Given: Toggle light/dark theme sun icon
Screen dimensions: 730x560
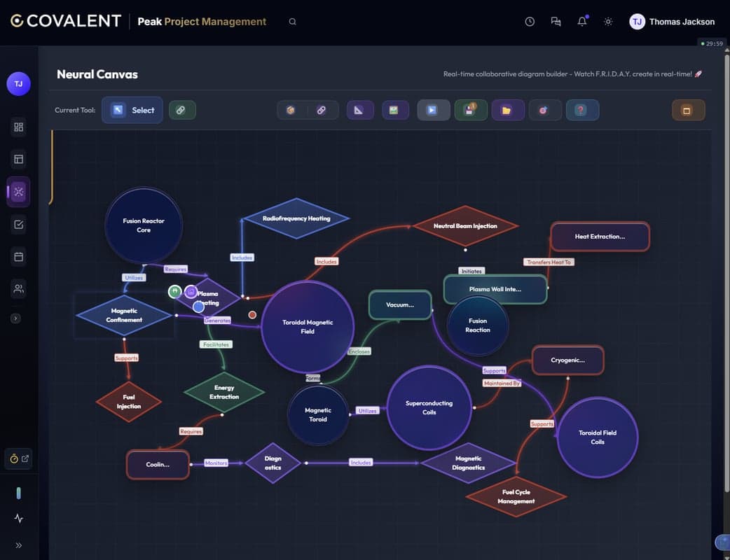Looking at the screenshot, I should tap(608, 22).
